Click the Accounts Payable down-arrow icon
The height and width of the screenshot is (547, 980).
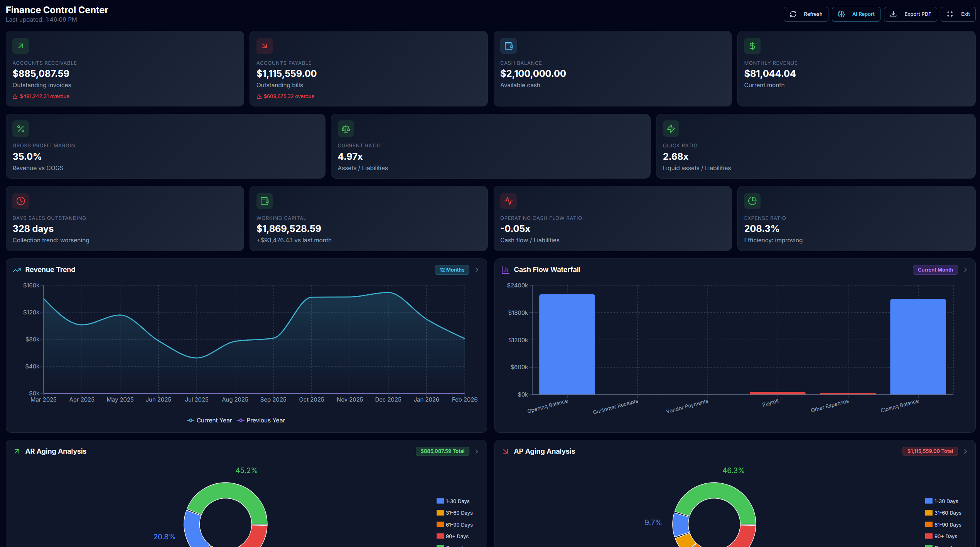click(x=265, y=46)
